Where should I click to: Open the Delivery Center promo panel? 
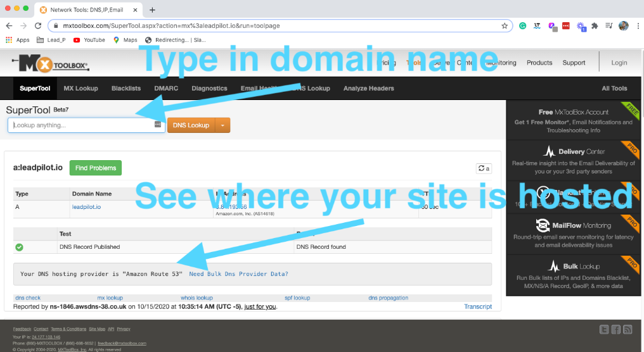[574, 161]
